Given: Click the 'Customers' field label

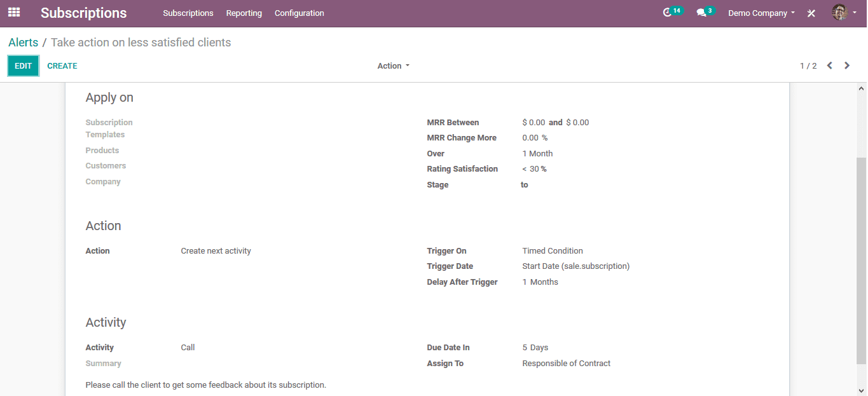Looking at the screenshot, I should coord(106,166).
